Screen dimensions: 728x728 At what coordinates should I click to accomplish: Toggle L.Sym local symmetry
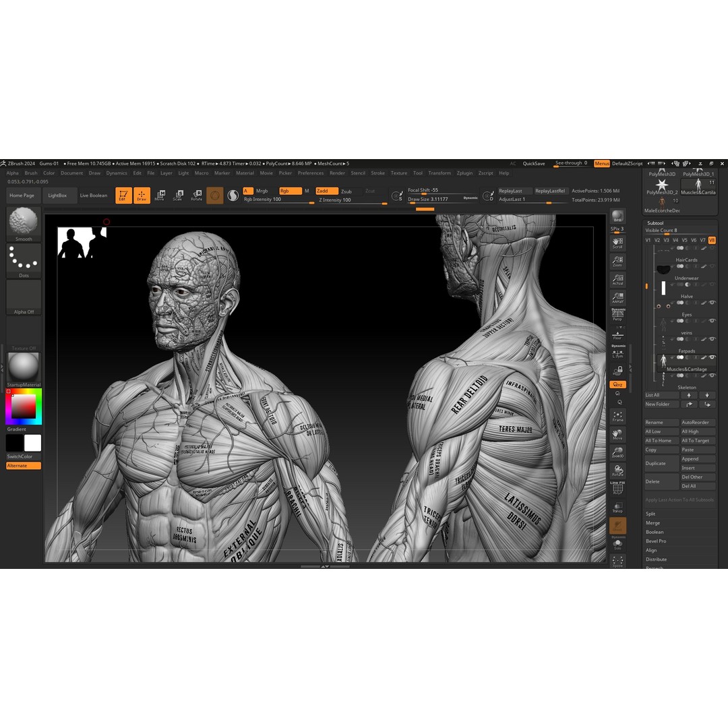coord(617,353)
